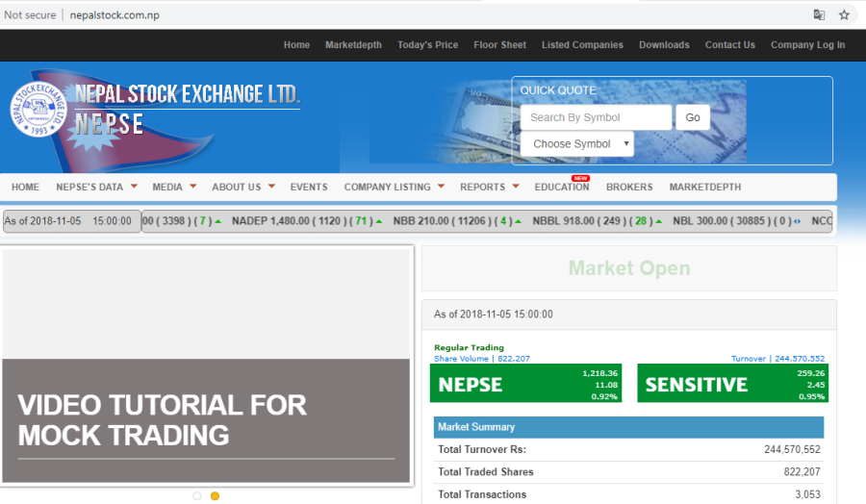Click the green SENSITIVE index tile
Image resolution: width=866 pixels, height=504 pixels.
click(x=733, y=383)
